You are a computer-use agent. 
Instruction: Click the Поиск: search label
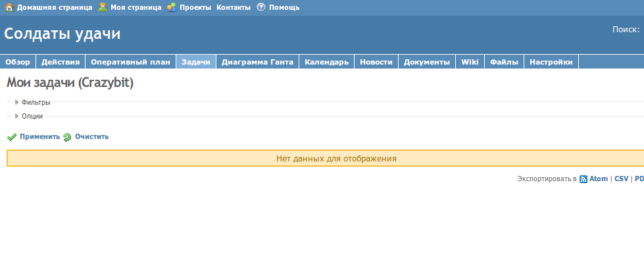click(626, 30)
